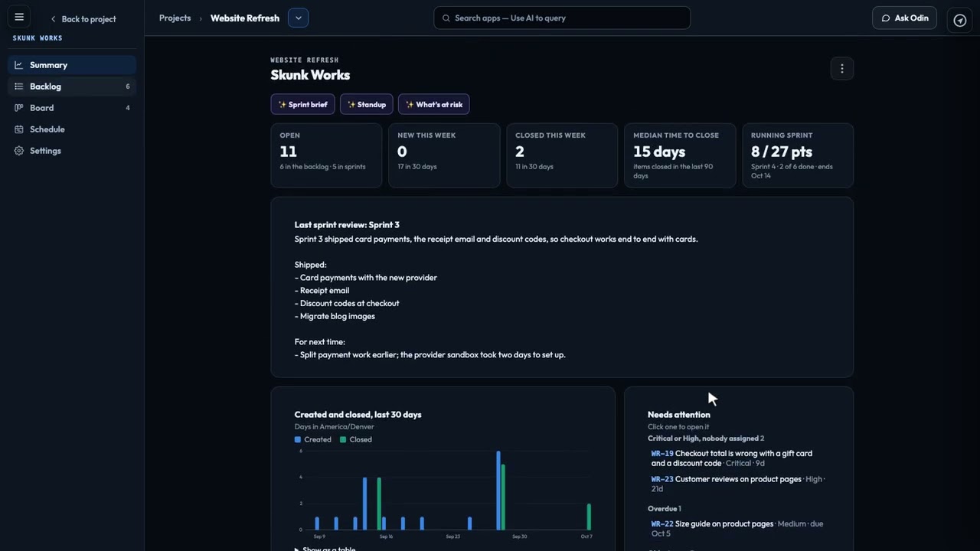980x551 pixels.
Task: Click the blue Created legend swatch
Action: 298,439
